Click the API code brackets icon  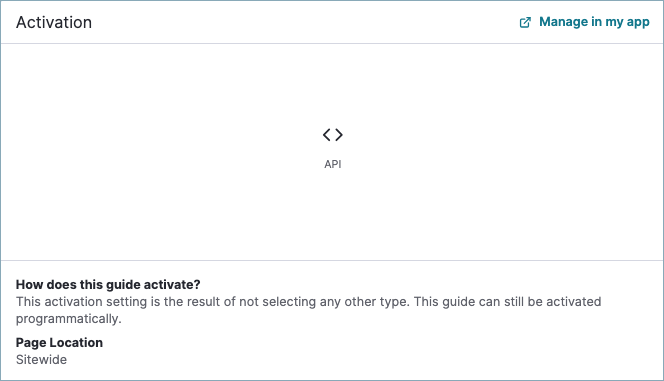(x=332, y=135)
